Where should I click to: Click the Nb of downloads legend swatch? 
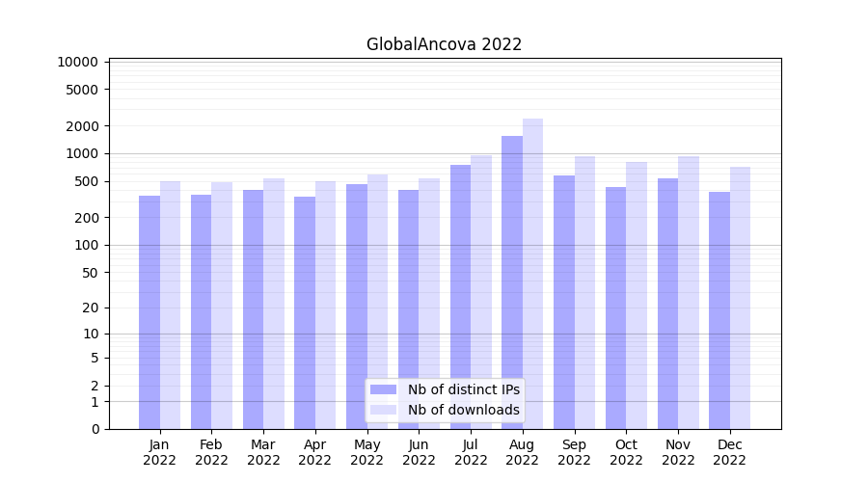click(x=383, y=410)
